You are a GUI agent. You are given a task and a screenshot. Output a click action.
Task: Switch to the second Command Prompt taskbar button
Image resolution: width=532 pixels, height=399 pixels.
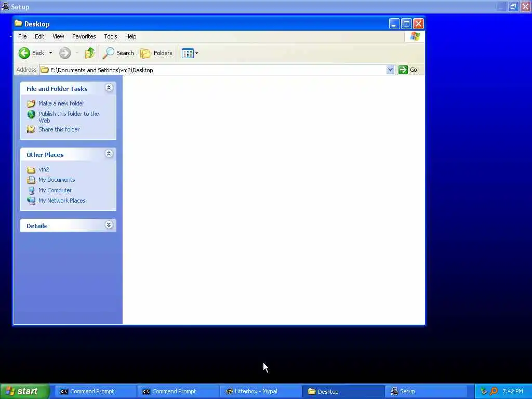pyautogui.click(x=178, y=392)
